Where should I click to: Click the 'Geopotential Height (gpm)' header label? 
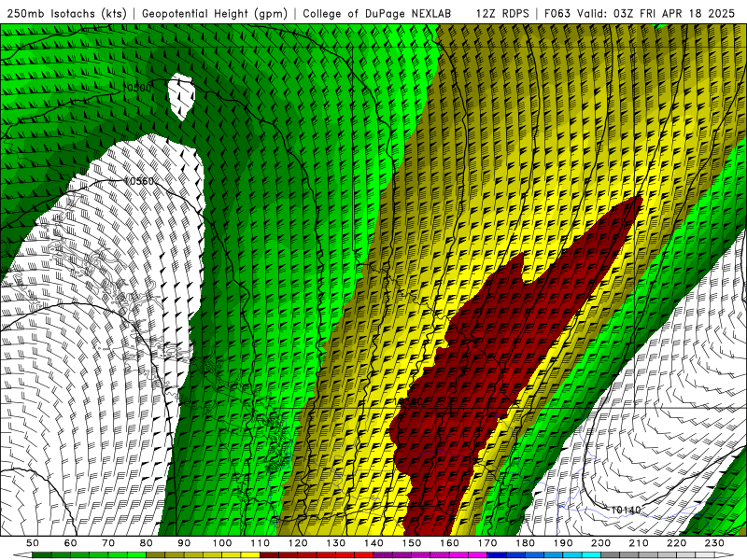pos(215,14)
